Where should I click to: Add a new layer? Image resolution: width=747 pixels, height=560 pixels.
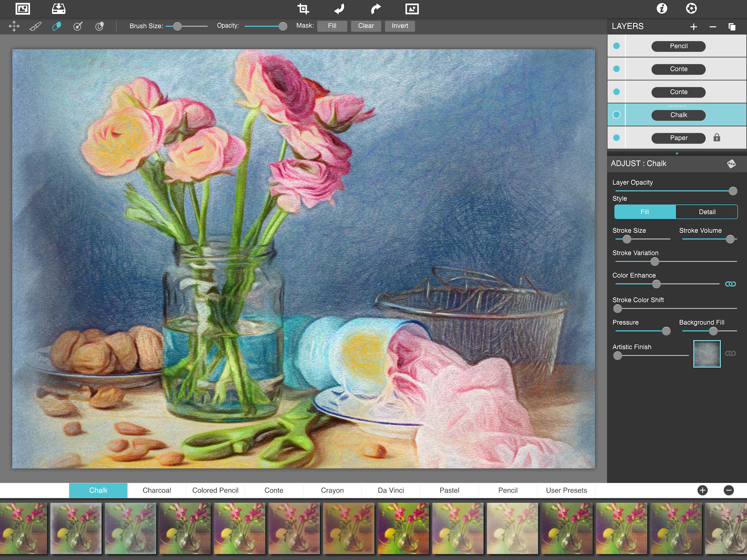[694, 27]
